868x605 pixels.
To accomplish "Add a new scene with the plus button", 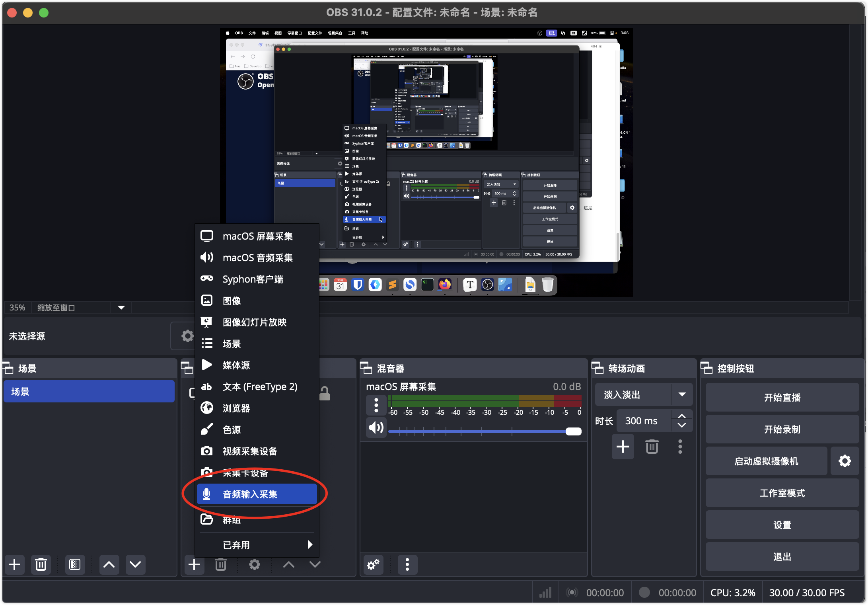I will pos(14,564).
